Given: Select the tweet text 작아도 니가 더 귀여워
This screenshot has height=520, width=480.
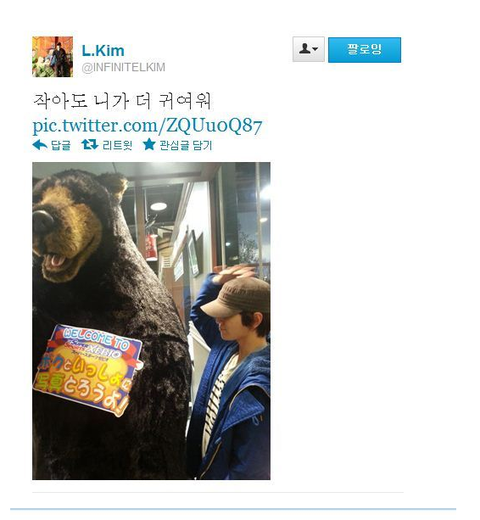Looking at the screenshot, I should point(122,101).
